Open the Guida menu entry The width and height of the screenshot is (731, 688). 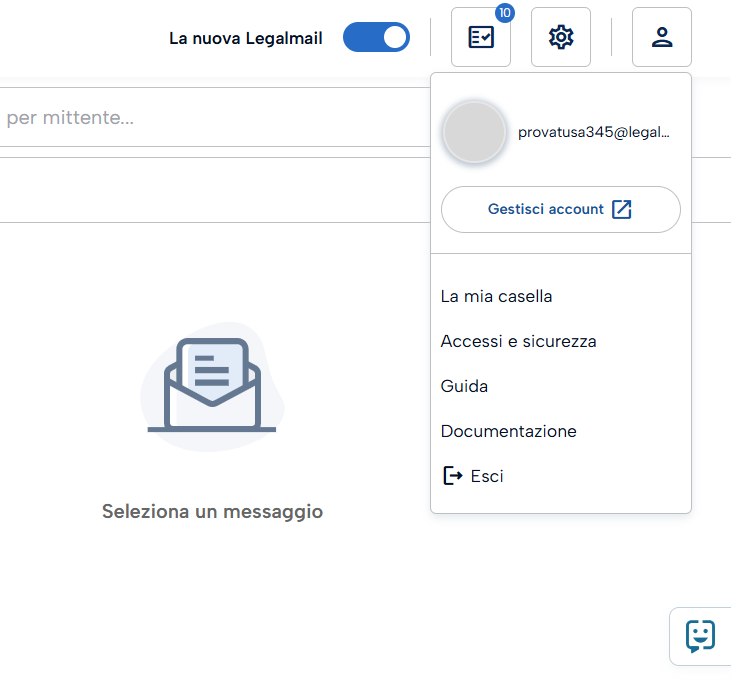[x=464, y=386]
